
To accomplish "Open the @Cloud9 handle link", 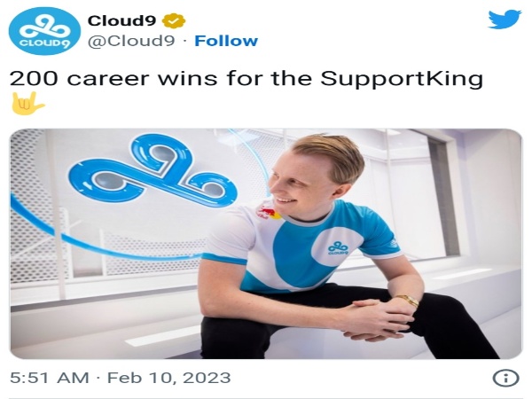I will (131, 41).
